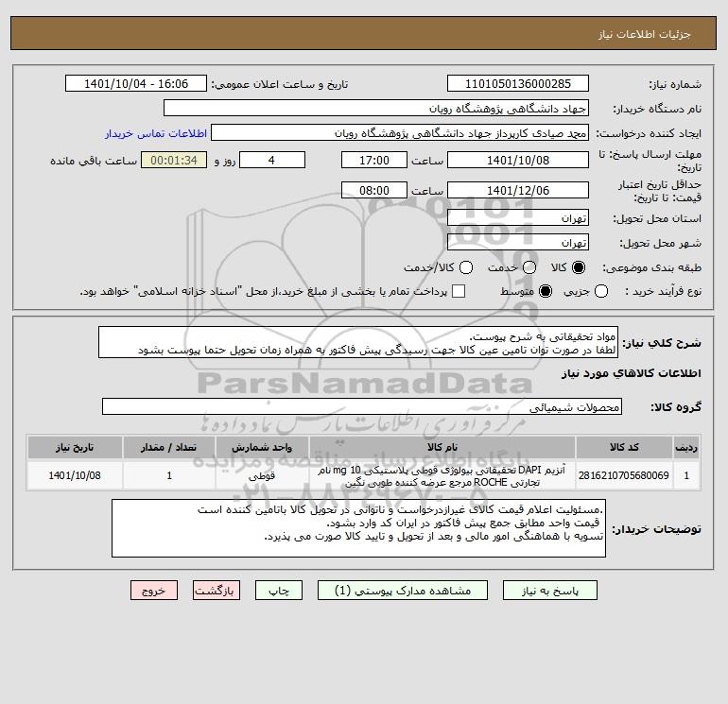Click the ردیف column header
This screenshot has width=728, height=704.
pyautogui.click(x=686, y=447)
